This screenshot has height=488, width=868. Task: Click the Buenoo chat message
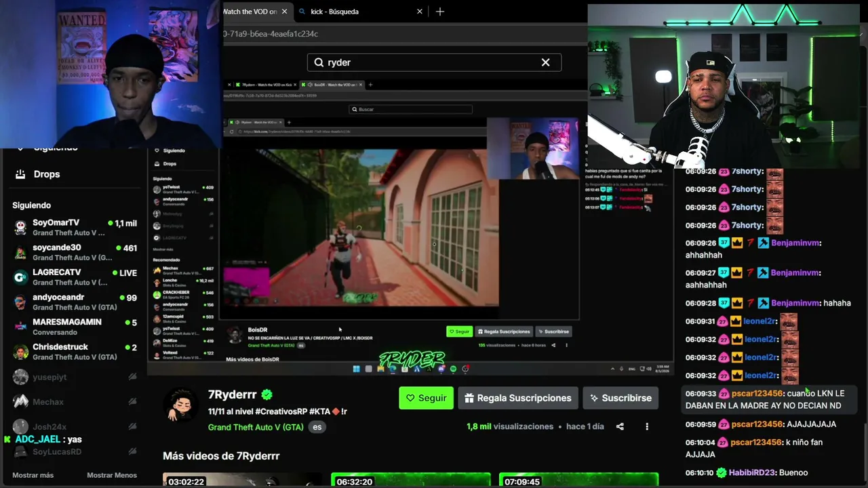tap(793, 472)
